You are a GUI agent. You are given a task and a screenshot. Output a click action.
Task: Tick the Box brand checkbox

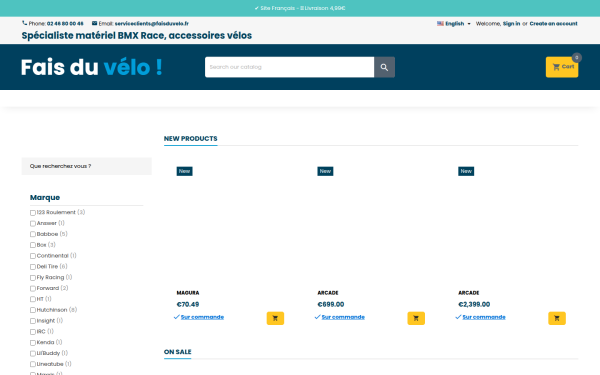(x=33, y=245)
